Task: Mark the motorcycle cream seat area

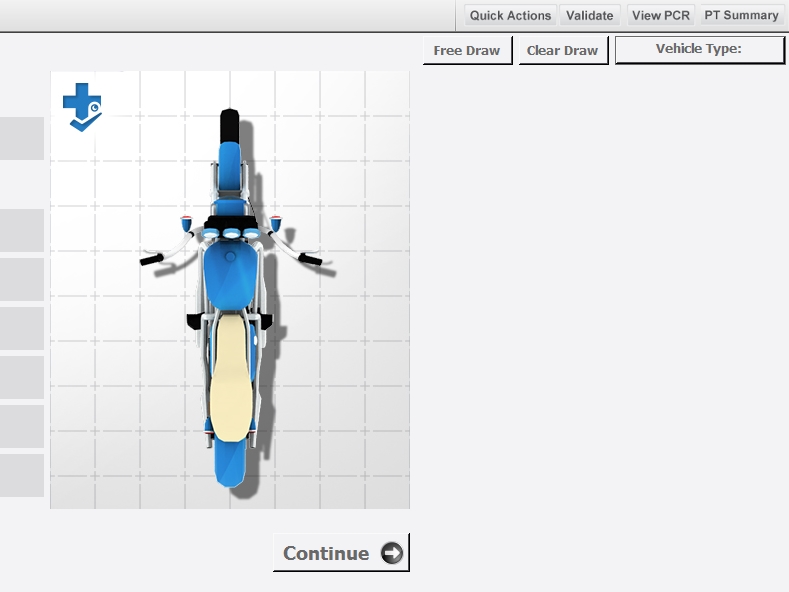Action: [x=231, y=378]
